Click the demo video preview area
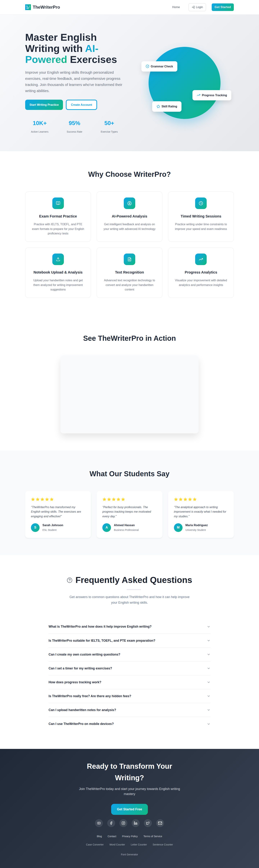 (x=129, y=394)
